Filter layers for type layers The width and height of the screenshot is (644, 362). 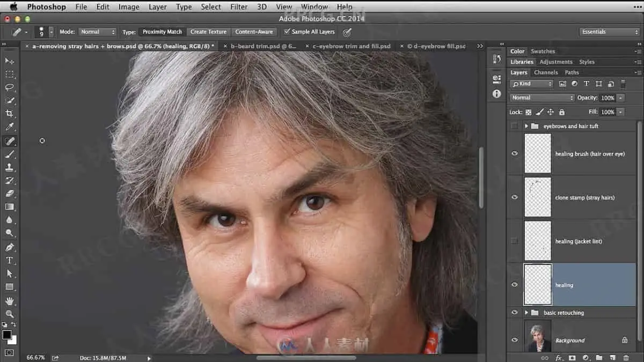click(586, 84)
